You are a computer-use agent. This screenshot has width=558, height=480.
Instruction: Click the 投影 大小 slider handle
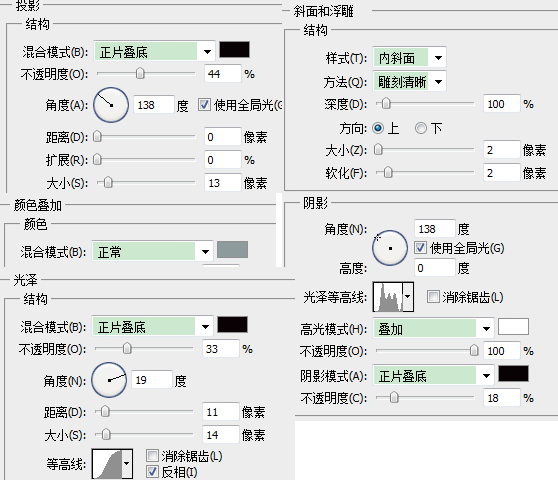point(108,183)
